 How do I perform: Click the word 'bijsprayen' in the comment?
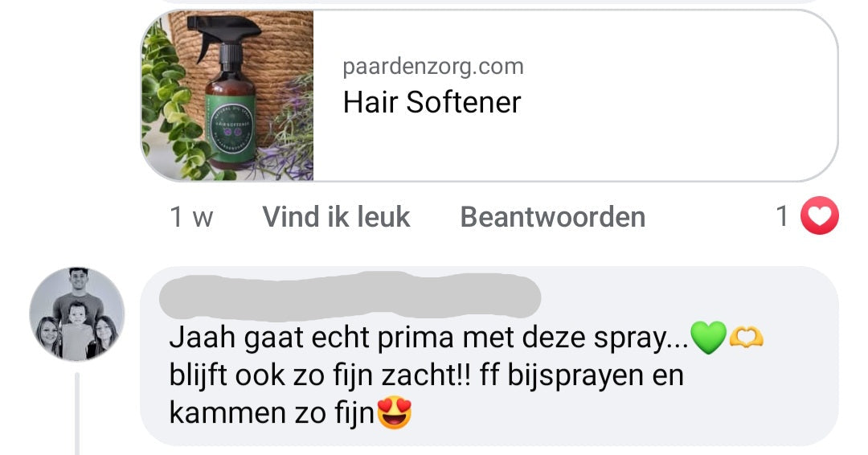[575, 376]
